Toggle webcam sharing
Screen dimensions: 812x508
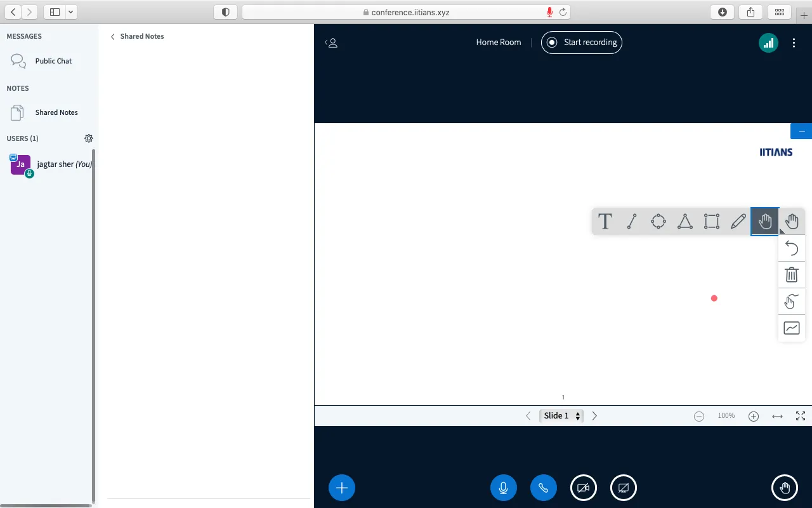coord(584,488)
